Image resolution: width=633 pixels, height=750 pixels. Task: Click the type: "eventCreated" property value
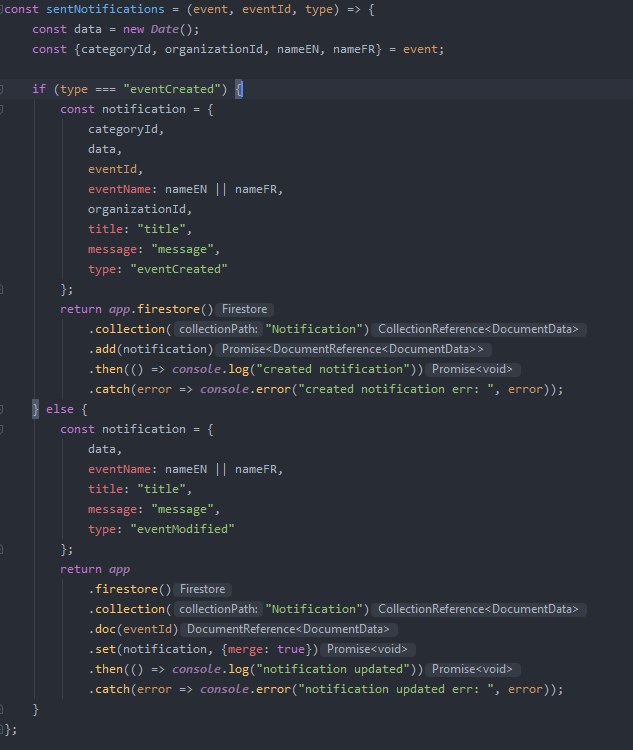(x=178, y=269)
